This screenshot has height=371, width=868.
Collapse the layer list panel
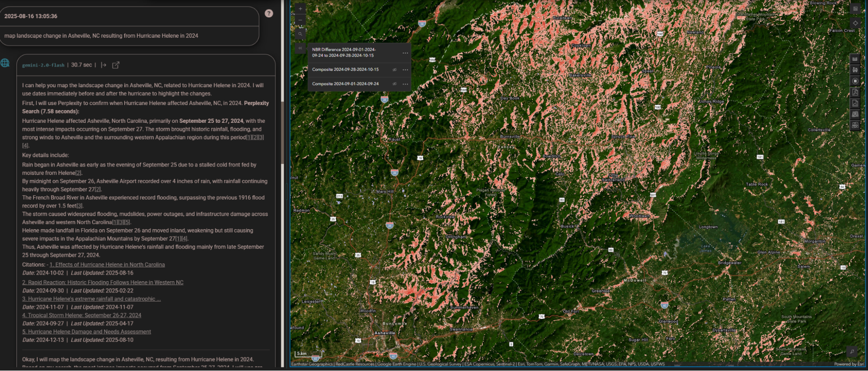(x=300, y=48)
